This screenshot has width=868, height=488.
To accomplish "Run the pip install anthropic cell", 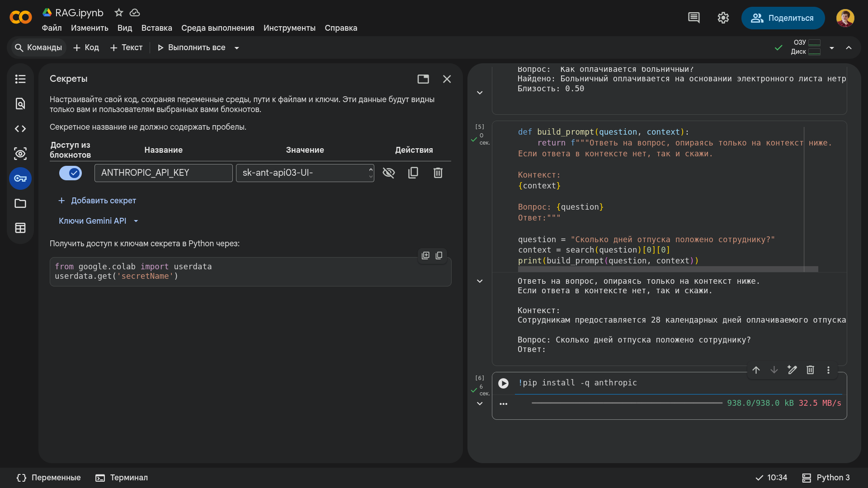I will 503,383.
